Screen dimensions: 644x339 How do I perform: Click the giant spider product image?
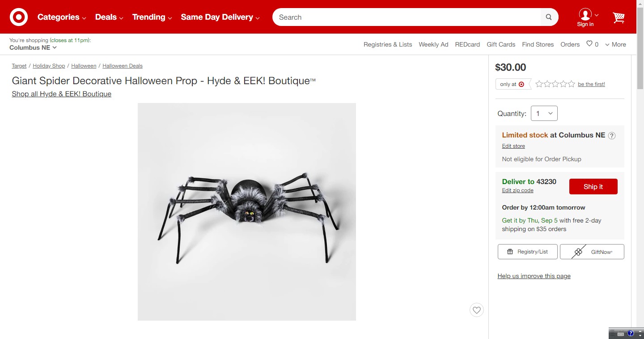(247, 212)
